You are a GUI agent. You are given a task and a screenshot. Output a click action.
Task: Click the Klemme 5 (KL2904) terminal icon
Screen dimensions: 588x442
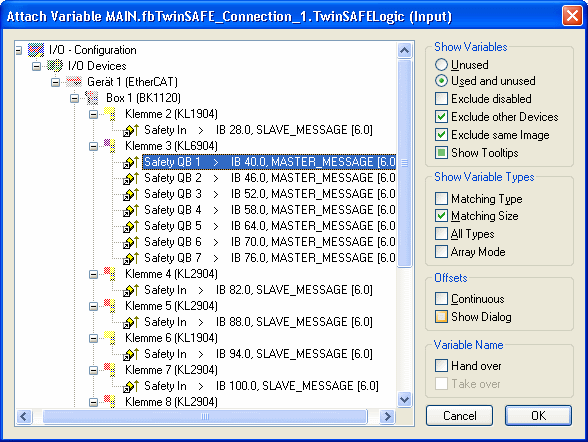click(x=110, y=306)
